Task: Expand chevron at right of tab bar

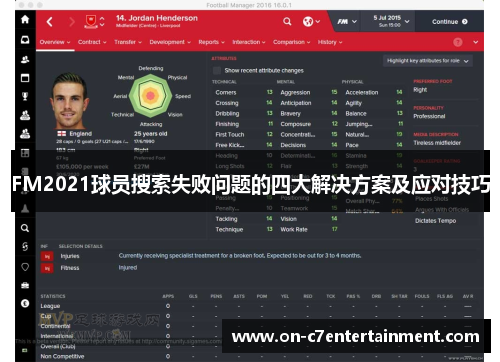Action: 476,42
